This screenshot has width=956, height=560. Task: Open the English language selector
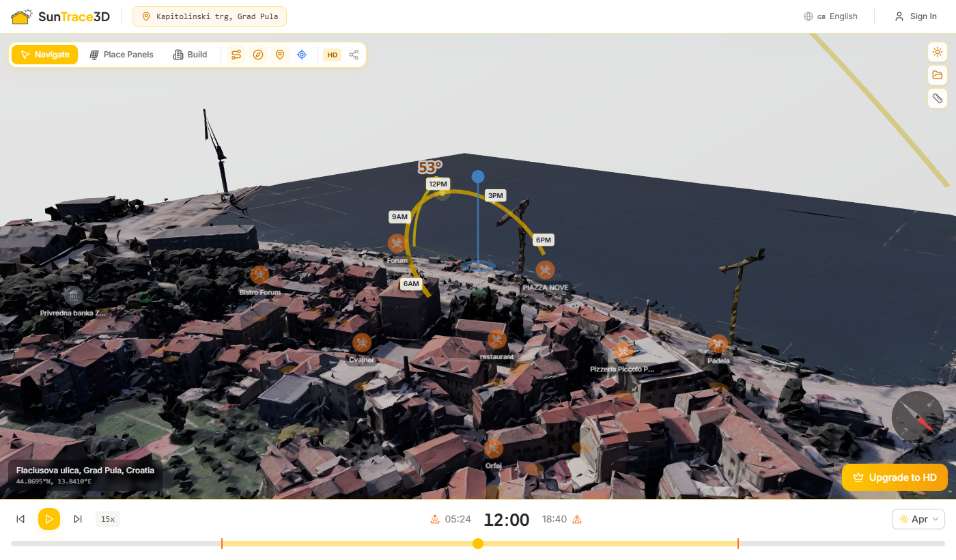[830, 16]
